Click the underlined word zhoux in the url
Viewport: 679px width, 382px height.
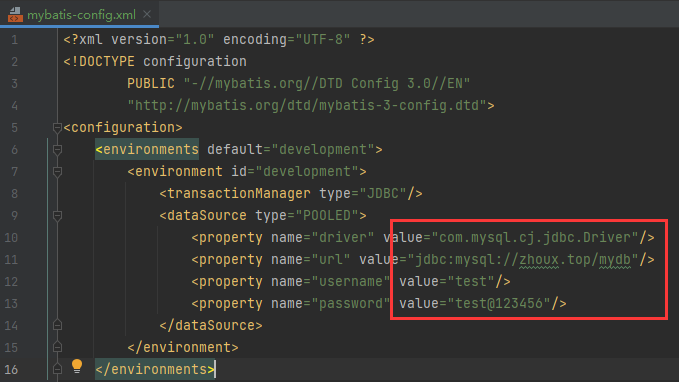[539, 260]
